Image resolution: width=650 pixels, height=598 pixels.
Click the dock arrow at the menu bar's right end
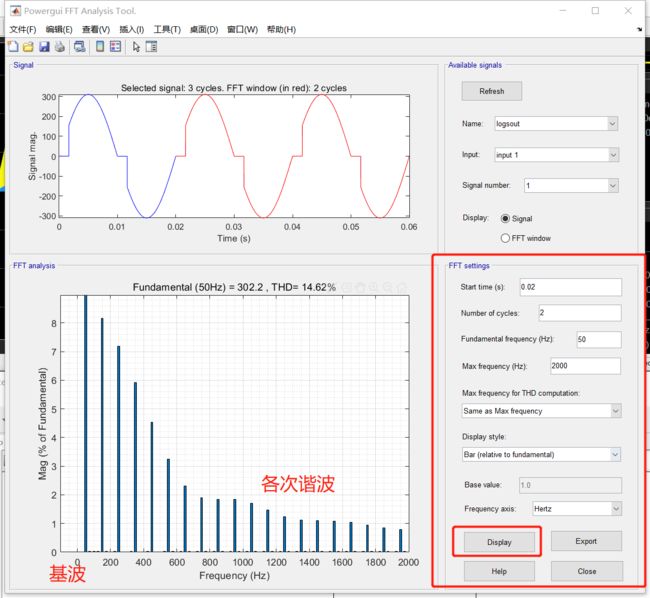point(639,29)
